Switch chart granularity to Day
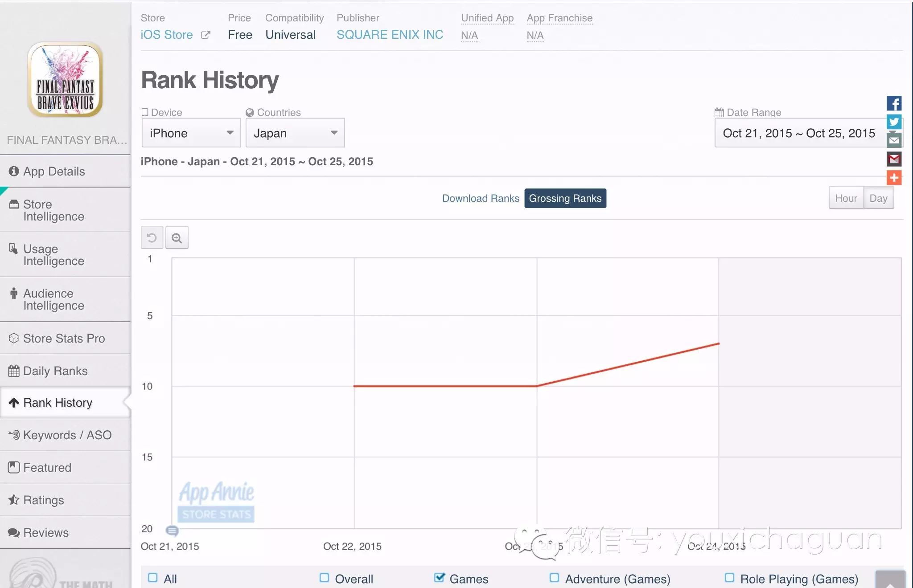 click(878, 198)
